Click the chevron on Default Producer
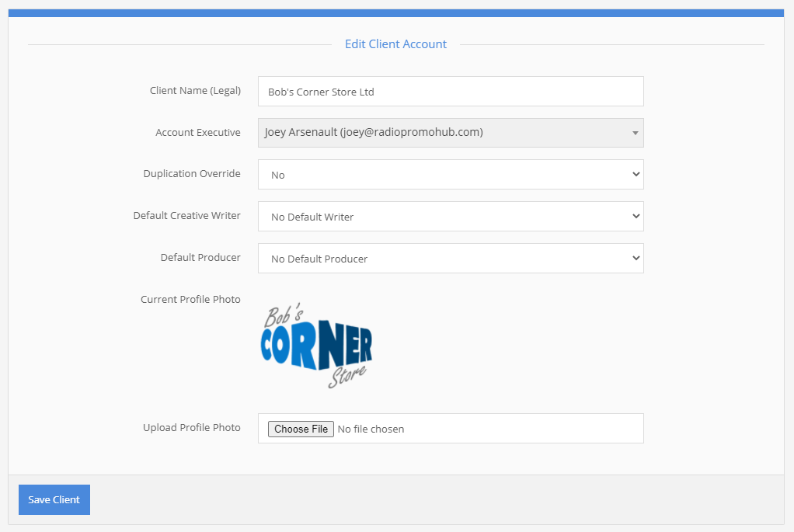Viewport: 794px width, 532px height. coord(636,259)
